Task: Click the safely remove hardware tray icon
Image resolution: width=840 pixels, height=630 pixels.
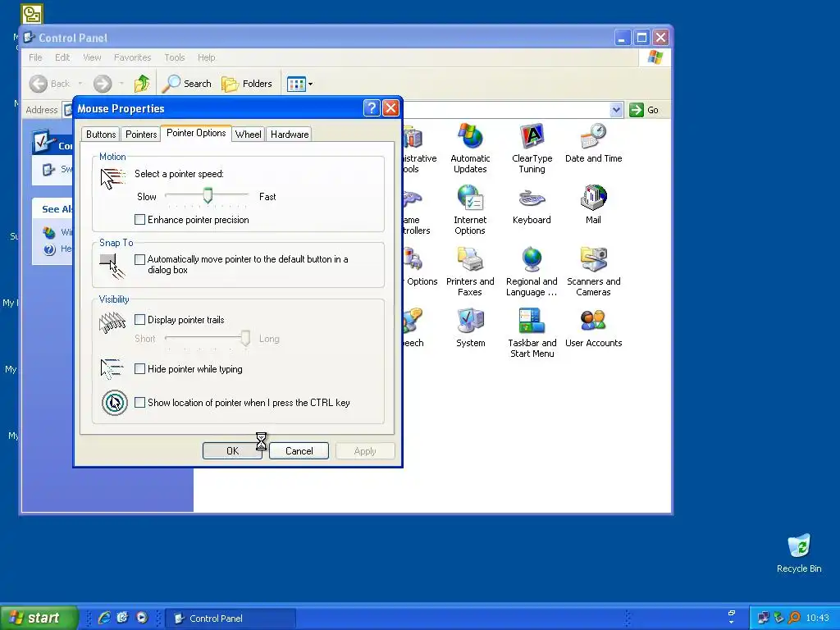Action: click(x=779, y=618)
